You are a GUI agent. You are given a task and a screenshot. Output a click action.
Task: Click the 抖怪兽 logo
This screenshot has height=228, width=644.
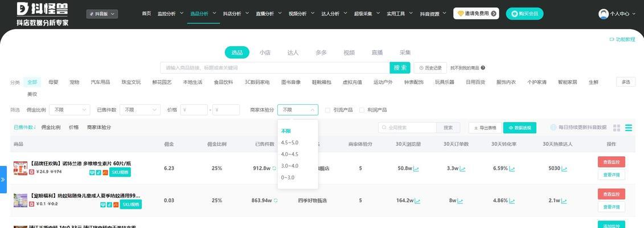[43, 14]
